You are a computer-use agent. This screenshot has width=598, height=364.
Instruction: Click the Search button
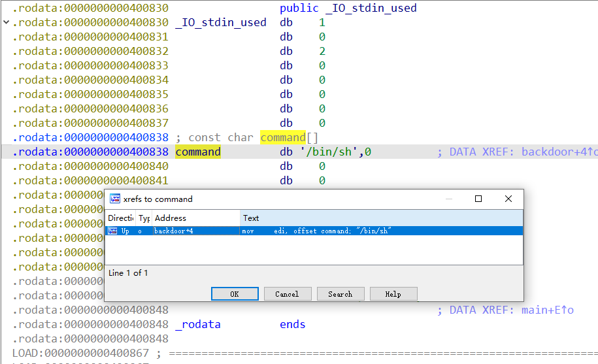[340, 294]
